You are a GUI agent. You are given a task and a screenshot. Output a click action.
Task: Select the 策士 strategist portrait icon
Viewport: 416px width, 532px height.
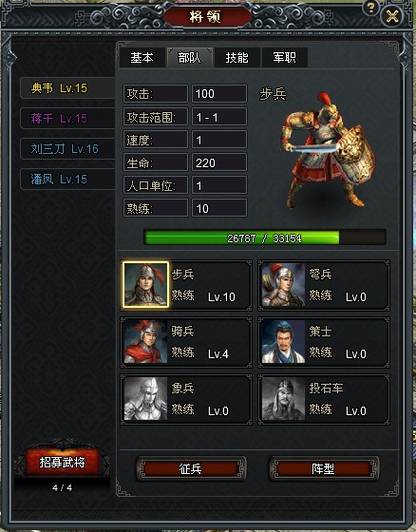pyautogui.click(x=283, y=341)
